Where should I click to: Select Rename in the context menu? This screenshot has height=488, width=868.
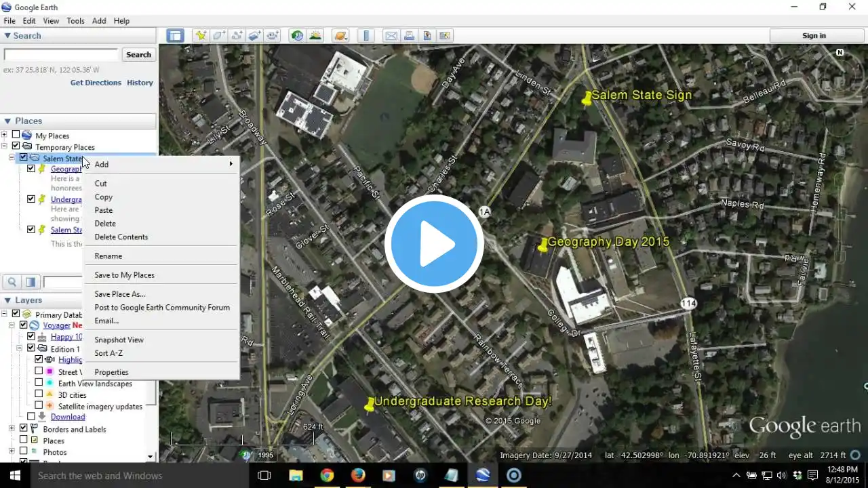point(162,256)
